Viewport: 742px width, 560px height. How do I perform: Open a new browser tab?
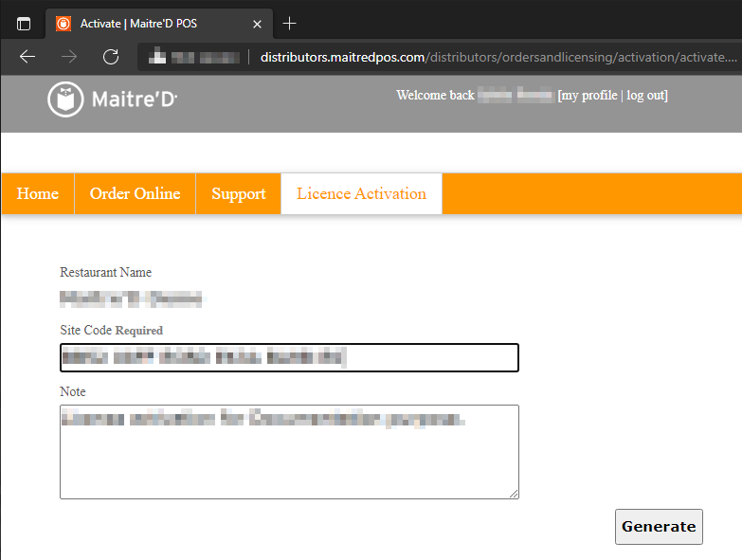click(290, 23)
